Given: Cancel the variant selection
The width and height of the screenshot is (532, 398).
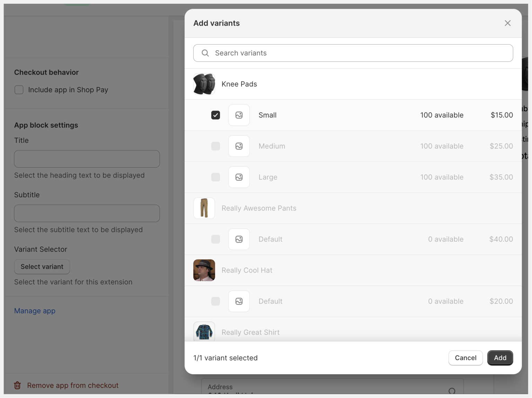Looking at the screenshot, I should (x=465, y=358).
